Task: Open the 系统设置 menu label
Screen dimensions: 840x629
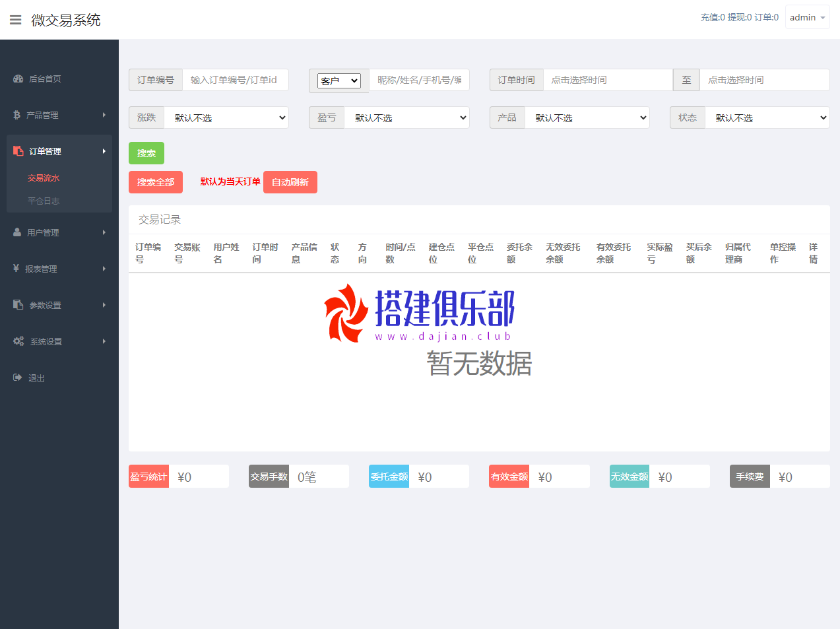Action: (x=46, y=342)
